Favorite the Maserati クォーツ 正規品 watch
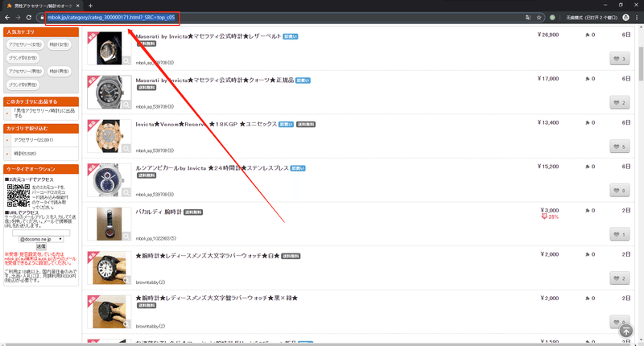Image resolution: width=644 pixels, height=346 pixels. point(619,103)
